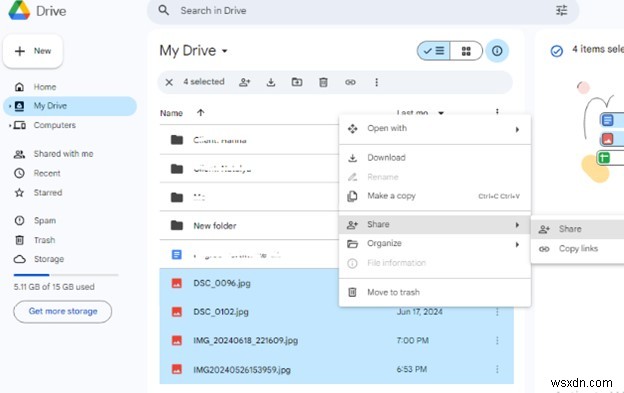Click checkmark icon beside 4 items selected

pyautogui.click(x=556, y=51)
